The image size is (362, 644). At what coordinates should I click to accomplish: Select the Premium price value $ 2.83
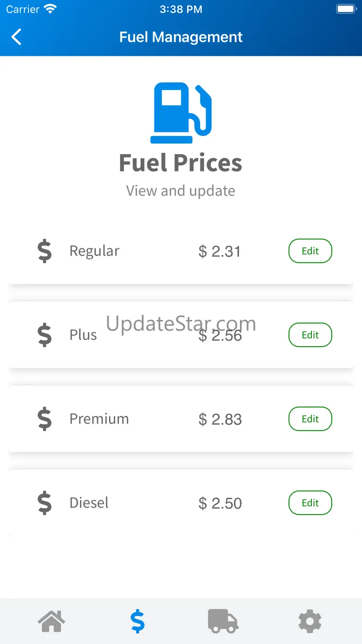[220, 419]
